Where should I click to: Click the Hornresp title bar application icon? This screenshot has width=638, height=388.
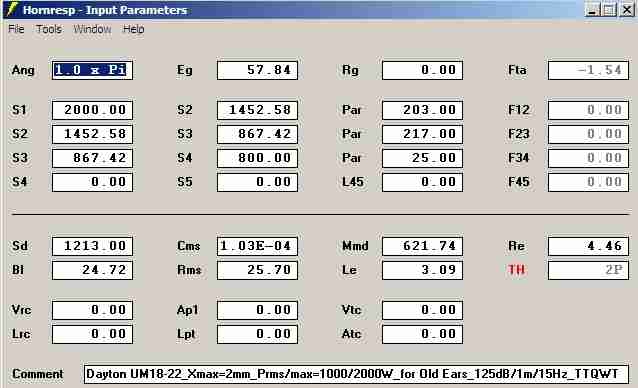11,9
